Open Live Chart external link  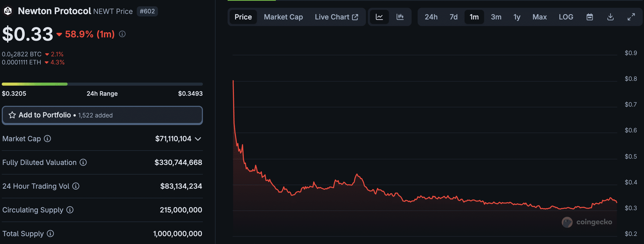tap(337, 17)
